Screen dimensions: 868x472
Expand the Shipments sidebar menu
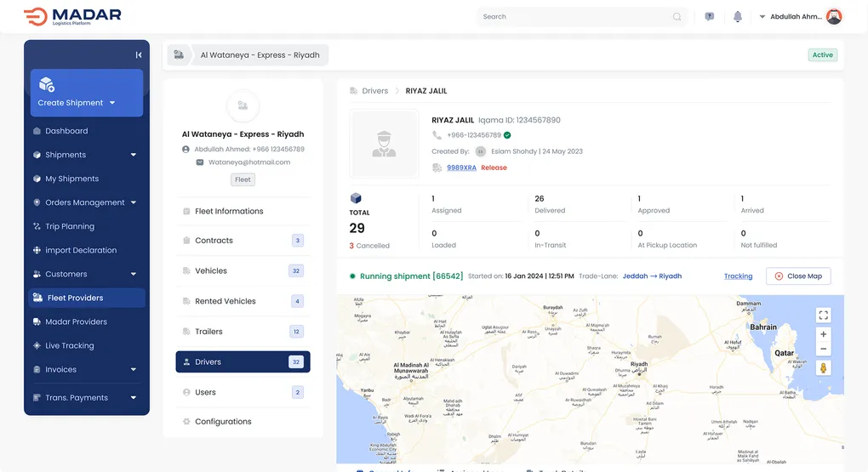pos(133,155)
